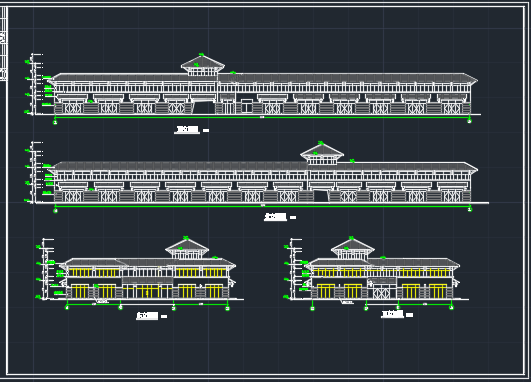Click the title block strip at the sheet's left edge
The width and height of the screenshot is (531, 382).
pyautogui.click(x=3, y=44)
